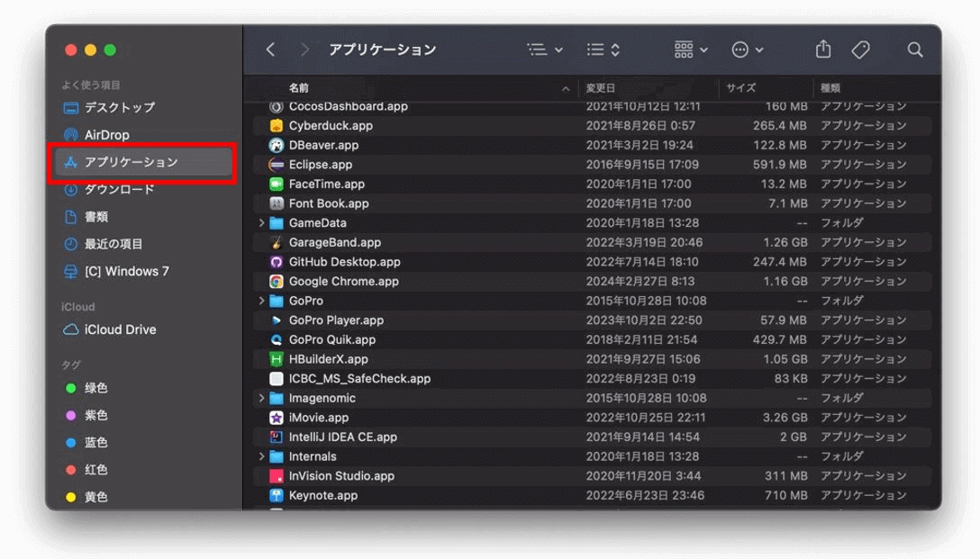Click the GitHub Desktop.app icon

pos(277,262)
